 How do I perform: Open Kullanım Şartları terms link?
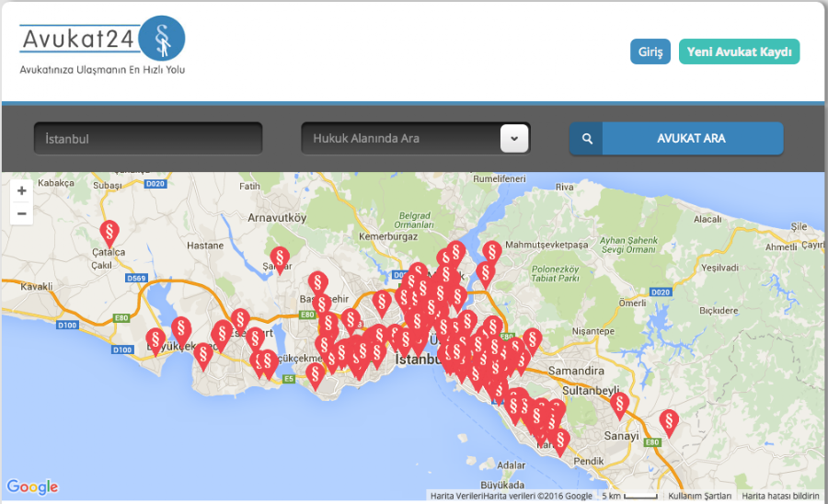click(700, 496)
